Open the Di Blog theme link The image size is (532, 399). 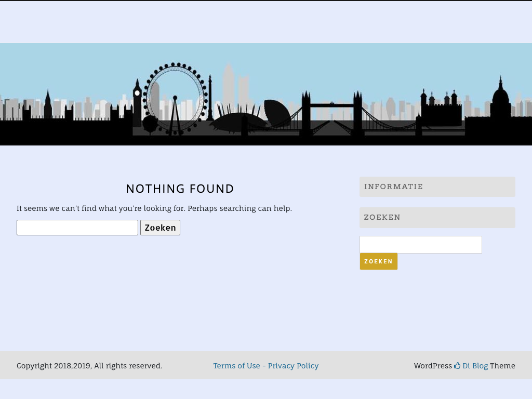click(x=475, y=366)
